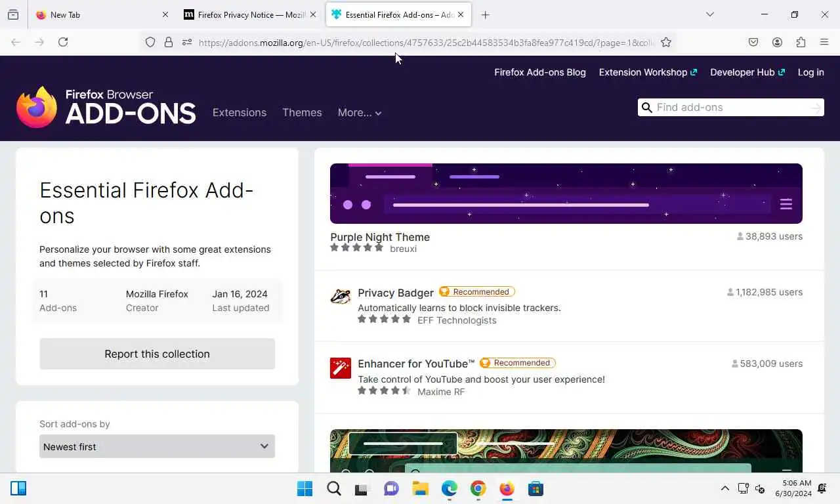Click the green swirl theme preview image
840x504 pixels.
point(566,451)
